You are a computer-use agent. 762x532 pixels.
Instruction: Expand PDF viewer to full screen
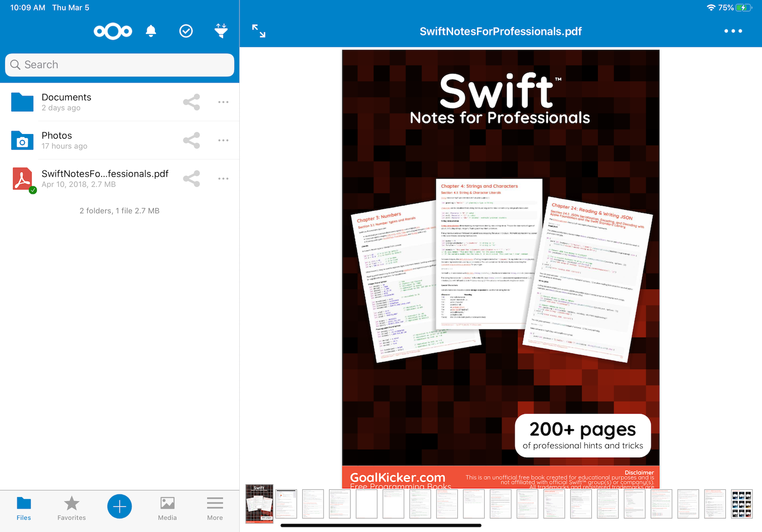pos(259,31)
